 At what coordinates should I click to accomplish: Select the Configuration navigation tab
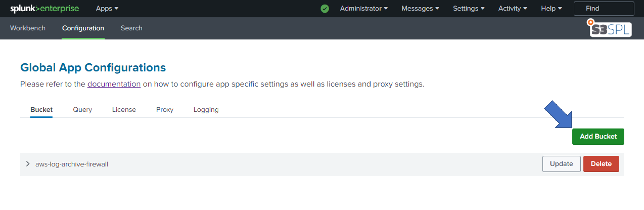[x=83, y=28]
